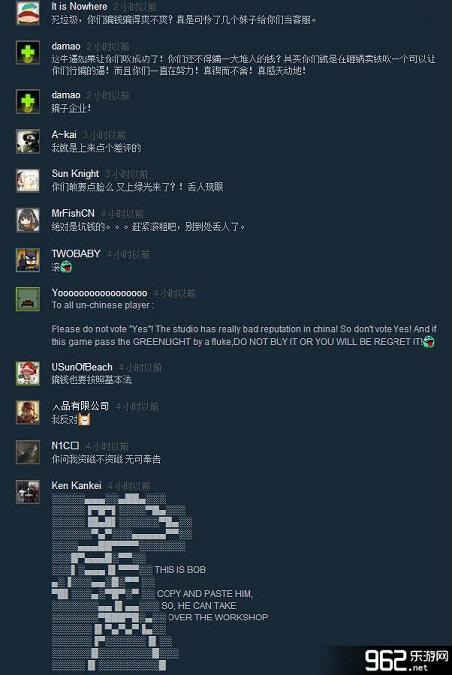452x675 pixels.
Task: Click TWOBABY's Batman avatar
Action: pyautogui.click(x=28, y=260)
